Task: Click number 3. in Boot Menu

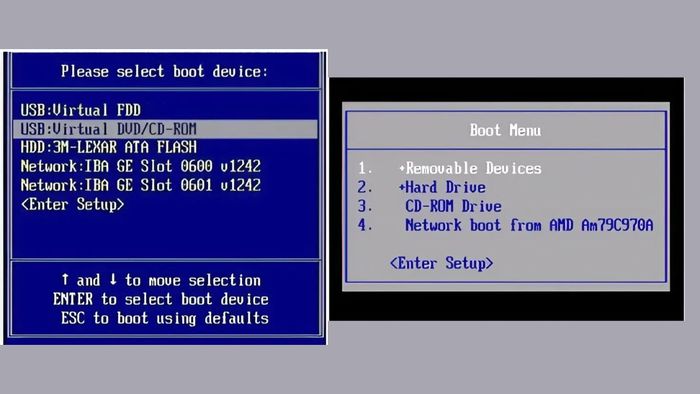Action: 365,206
